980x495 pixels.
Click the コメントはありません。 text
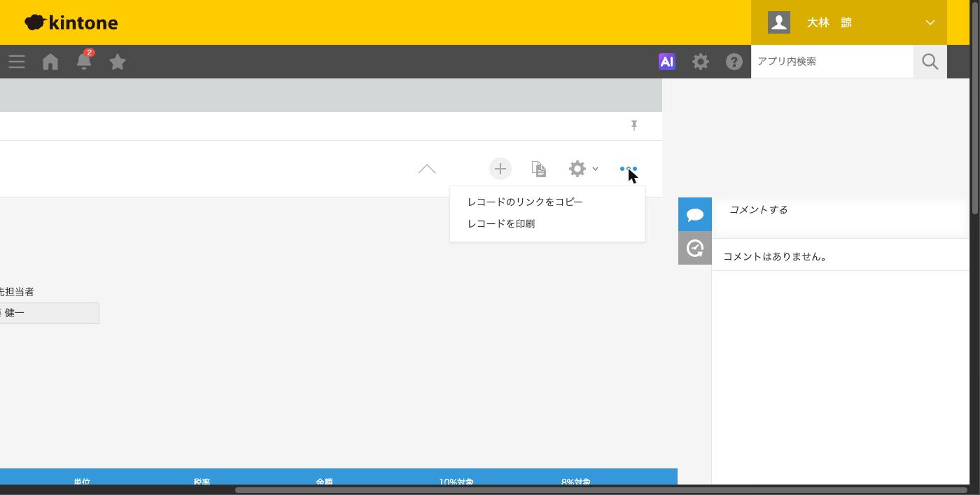point(776,256)
